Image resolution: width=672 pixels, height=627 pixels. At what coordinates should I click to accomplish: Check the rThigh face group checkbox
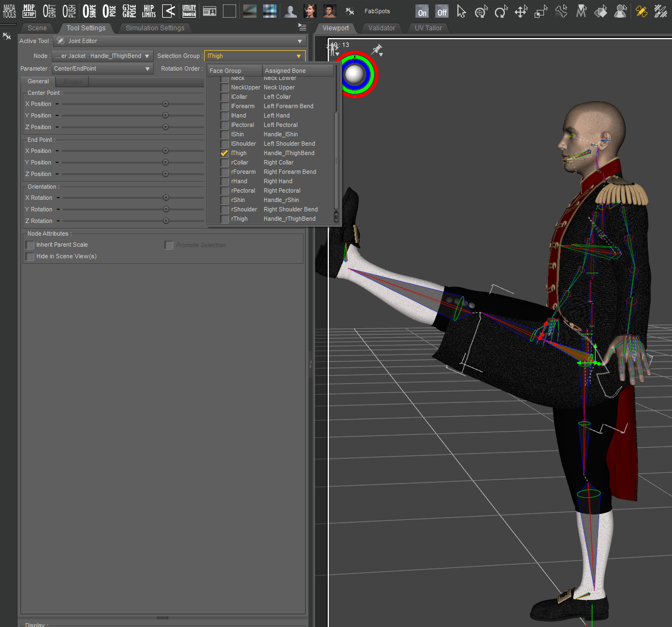point(225,219)
